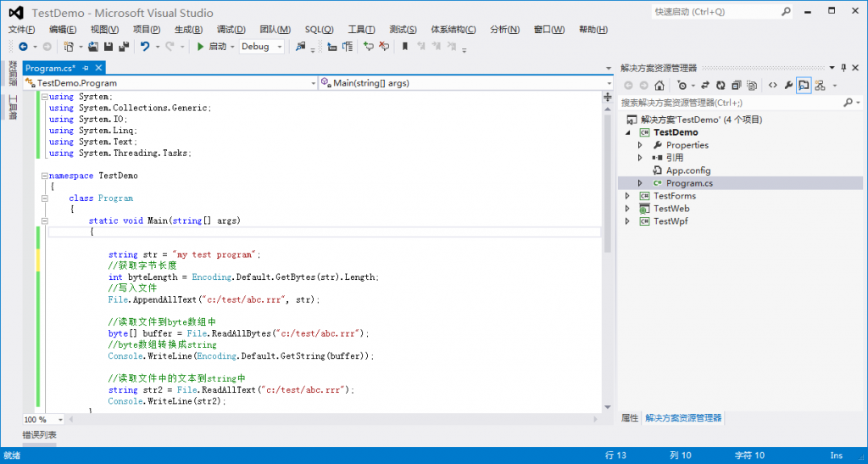Toggle Preview Selected Items button

803,86
